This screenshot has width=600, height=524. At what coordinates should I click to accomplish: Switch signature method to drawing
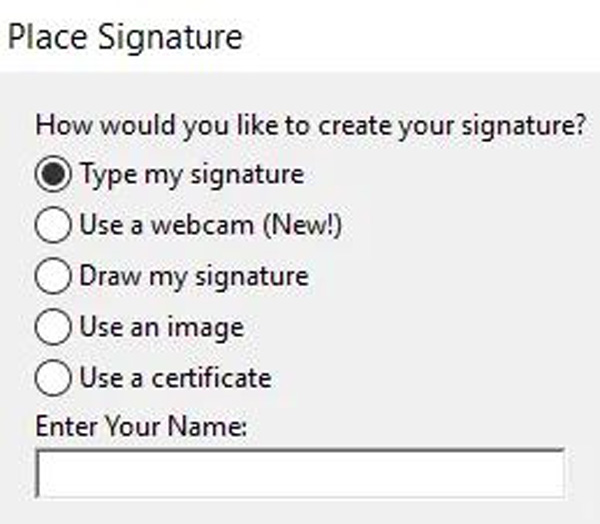pyautogui.click(x=54, y=276)
